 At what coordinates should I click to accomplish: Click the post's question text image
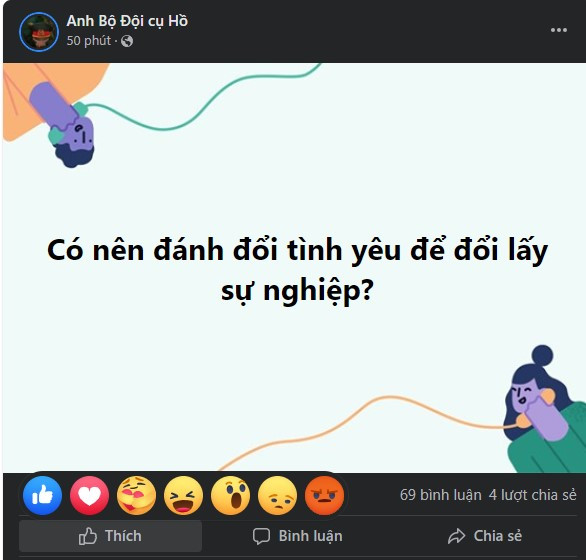click(x=294, y=268)
